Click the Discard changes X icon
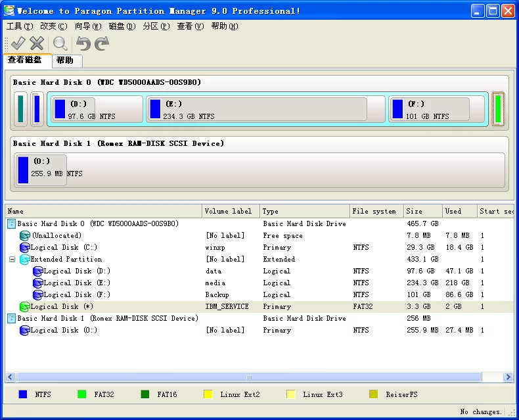Viewport: 519px width, 420px height. (x=37, y=43)
